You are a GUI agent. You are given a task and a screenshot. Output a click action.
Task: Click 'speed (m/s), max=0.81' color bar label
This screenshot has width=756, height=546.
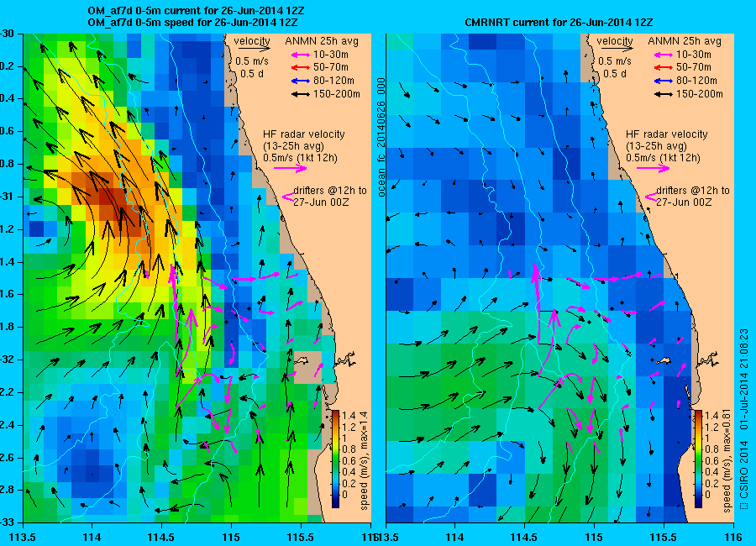727,460
